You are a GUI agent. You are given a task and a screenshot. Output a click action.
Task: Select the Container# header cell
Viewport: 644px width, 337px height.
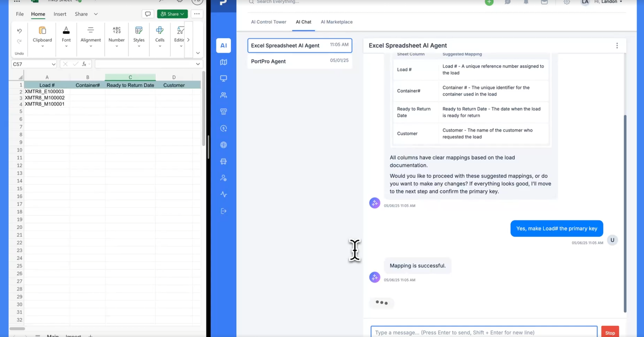coord(88,85)
